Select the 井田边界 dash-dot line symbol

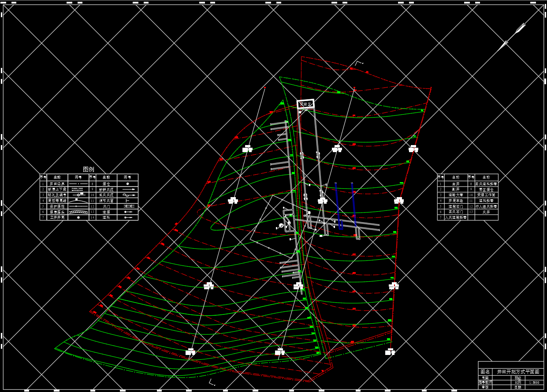78,183
